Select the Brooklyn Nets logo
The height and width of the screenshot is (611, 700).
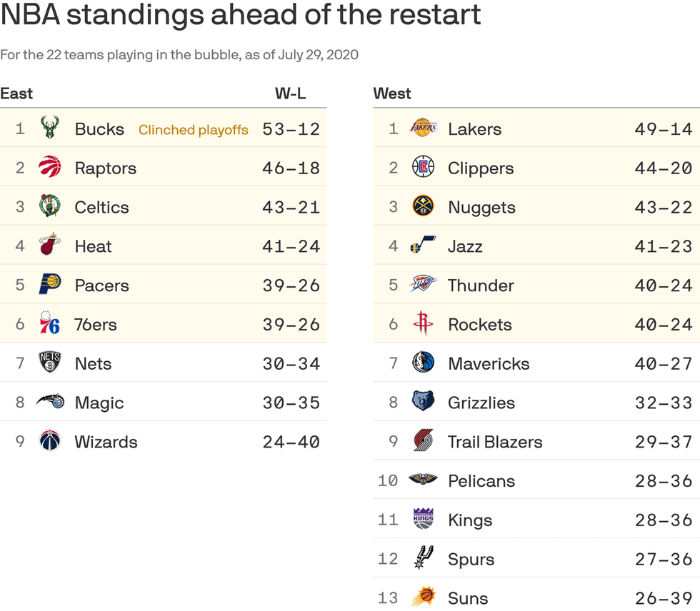tap(49, 363)
